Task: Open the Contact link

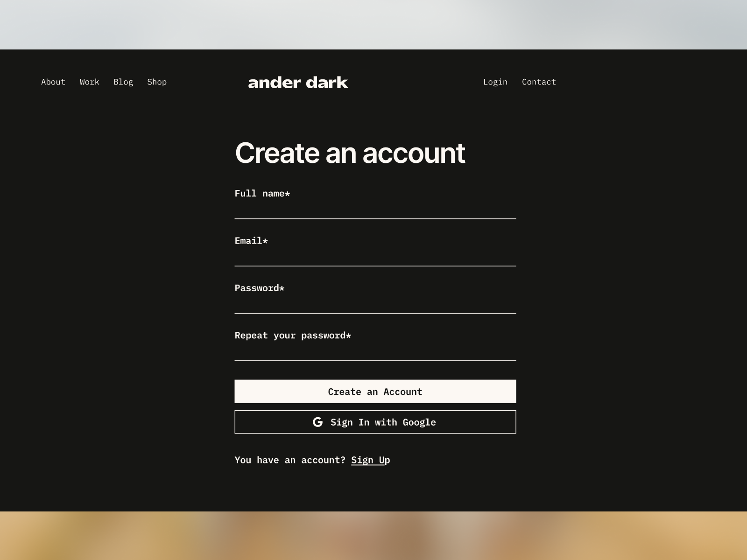Action: click(539, 82)
